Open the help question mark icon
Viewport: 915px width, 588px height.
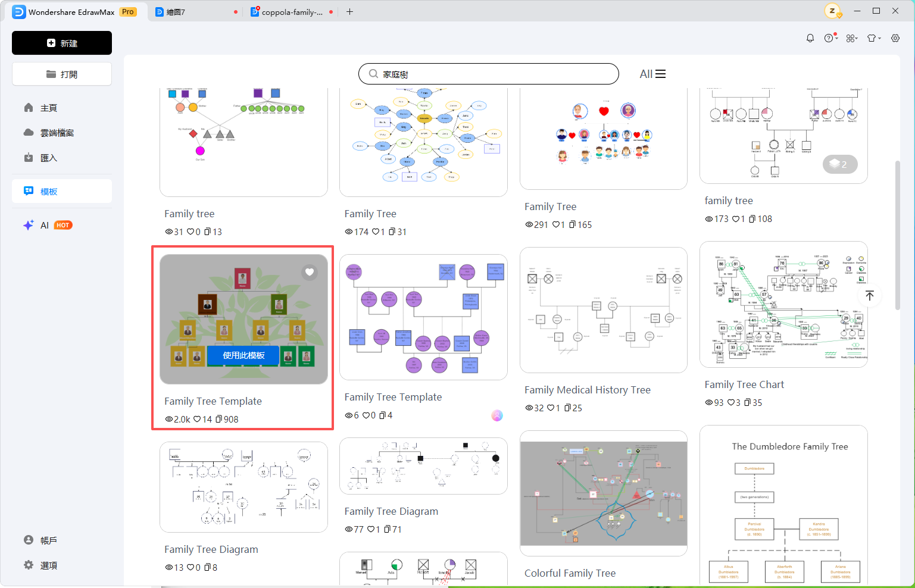click(830, 38)
